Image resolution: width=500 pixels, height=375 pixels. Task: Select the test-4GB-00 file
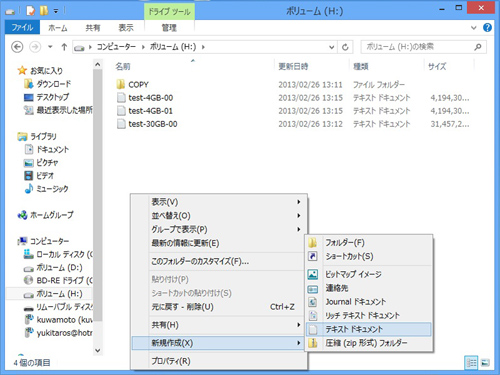(x=151, y=98)
